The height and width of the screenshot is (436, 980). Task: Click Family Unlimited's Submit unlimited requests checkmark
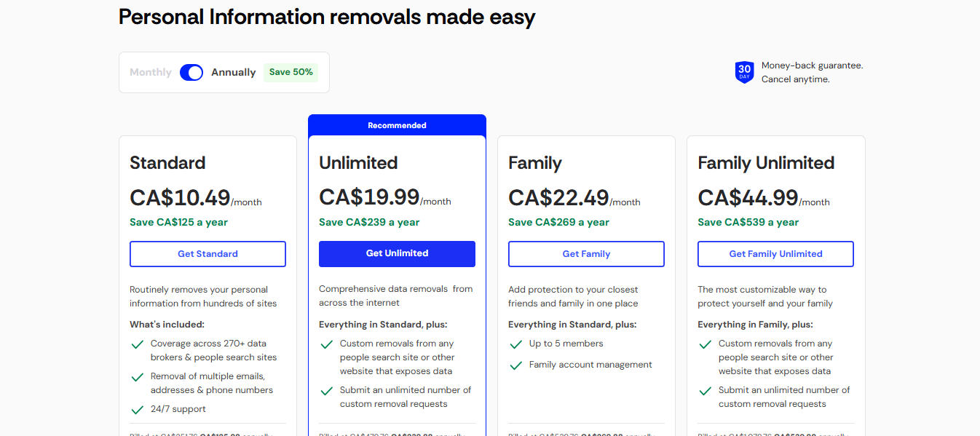[705, 391]
